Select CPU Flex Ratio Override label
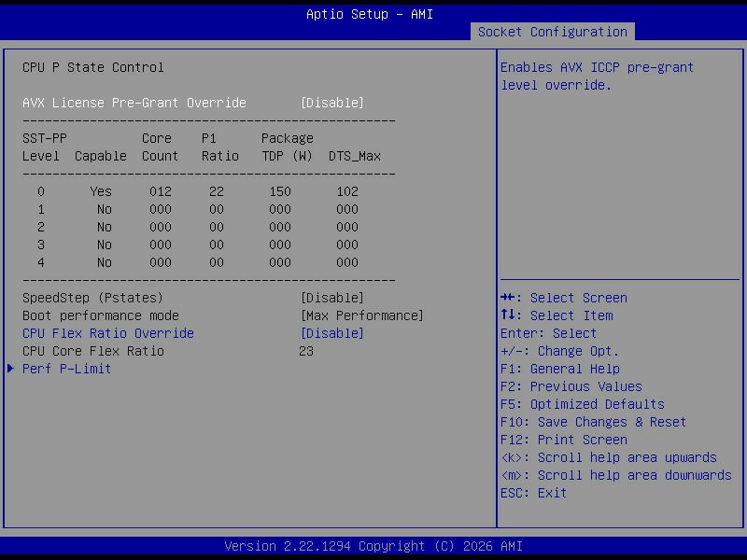 click(108, 333)
